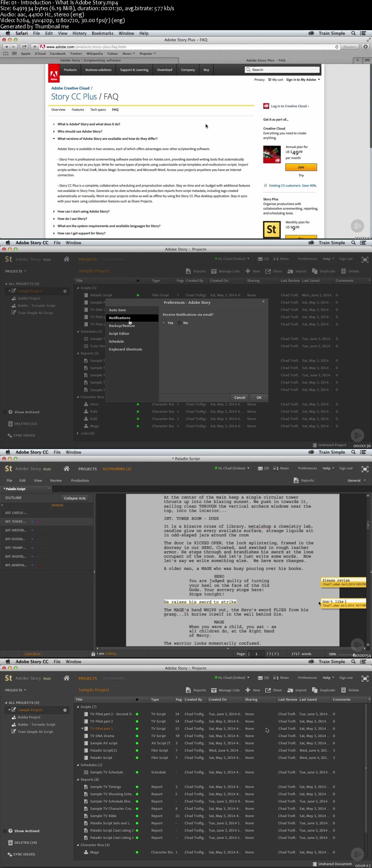The image size is (372, 868).
Task: Toggle Show Archived above DELETED (12)
Action: [5, 412]
